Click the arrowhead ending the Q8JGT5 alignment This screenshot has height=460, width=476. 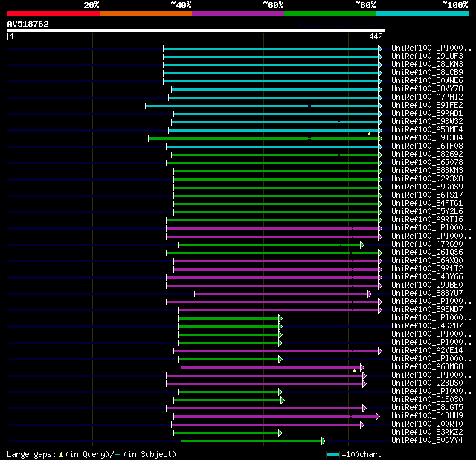tap(364, 409)
